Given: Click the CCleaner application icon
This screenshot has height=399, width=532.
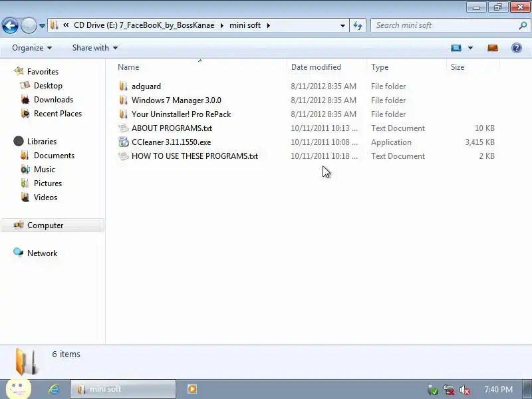Looking at the screenshot, I should tap(124, 142).
